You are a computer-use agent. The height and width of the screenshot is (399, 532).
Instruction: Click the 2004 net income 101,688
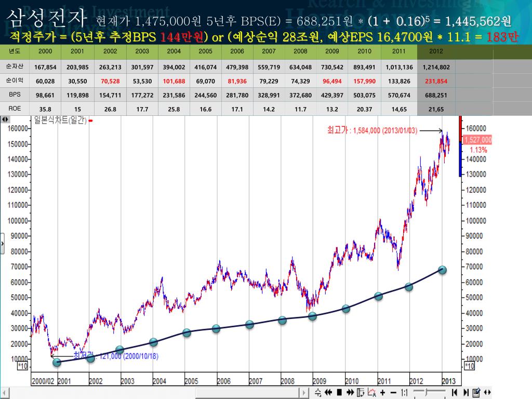point(174,81)
